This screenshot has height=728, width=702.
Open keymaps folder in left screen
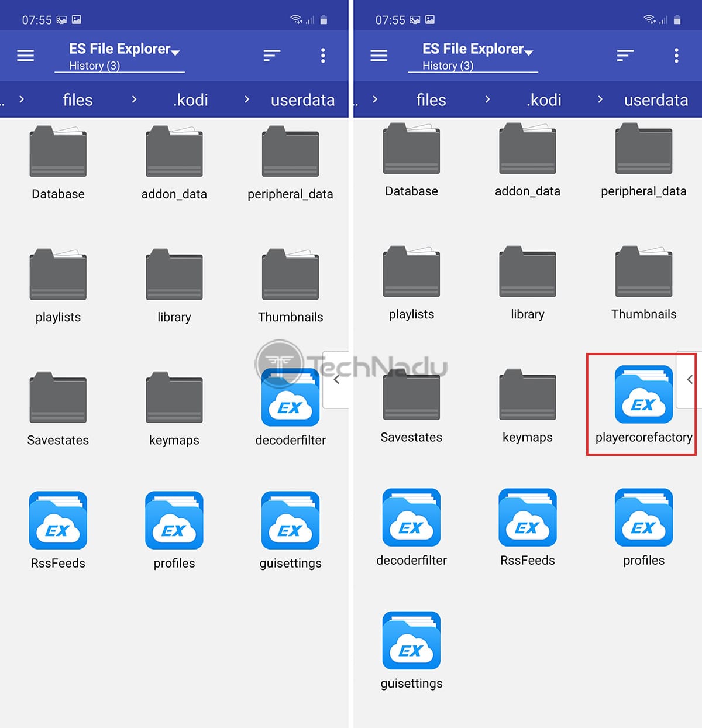point(174,409)
